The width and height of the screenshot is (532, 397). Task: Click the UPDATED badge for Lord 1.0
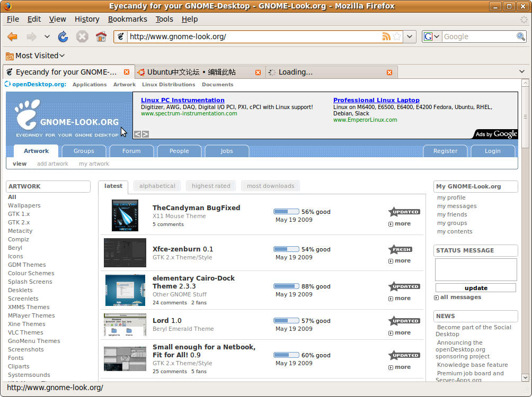pos(404,321)
